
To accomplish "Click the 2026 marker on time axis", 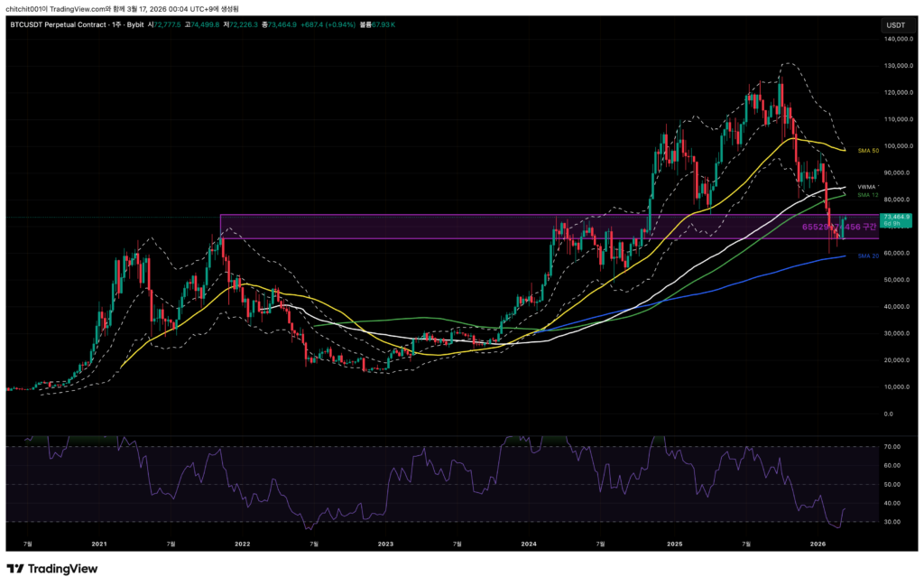I will 818,544.
